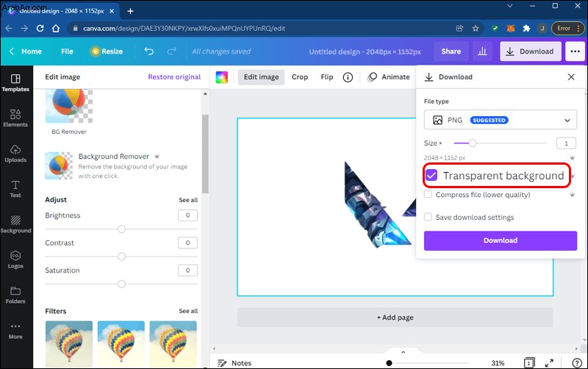Open the three-dots more menu in header
The height and width of the screenshot is (369, 588).
click(x=575, y=51)
